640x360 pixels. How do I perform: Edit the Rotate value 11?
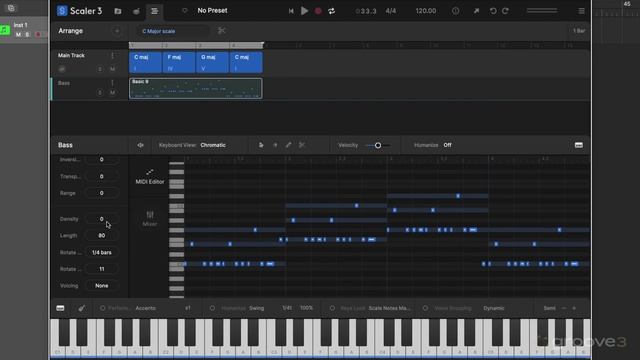[102, 269]
